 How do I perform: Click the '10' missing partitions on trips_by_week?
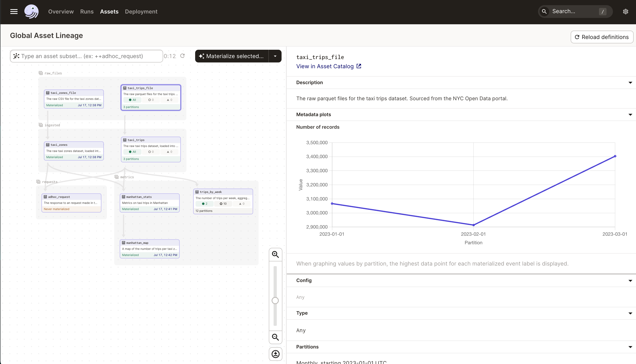223,204
